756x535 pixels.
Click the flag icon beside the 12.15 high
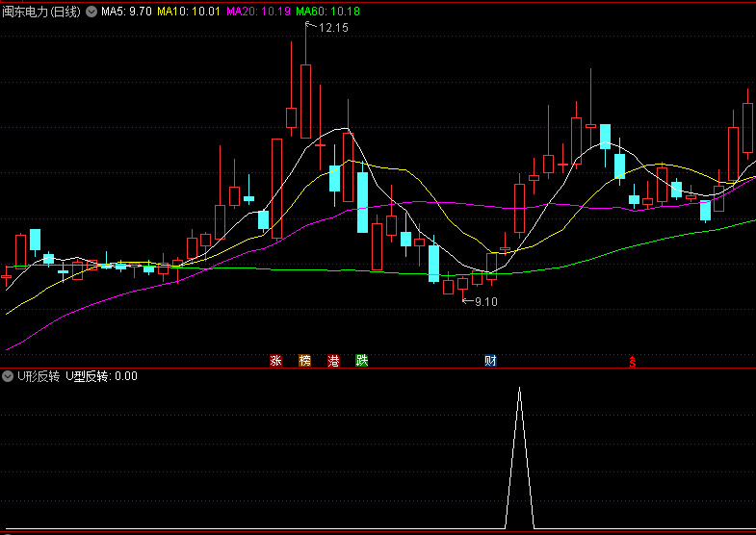pyautogui.click(x=310, y=26)
